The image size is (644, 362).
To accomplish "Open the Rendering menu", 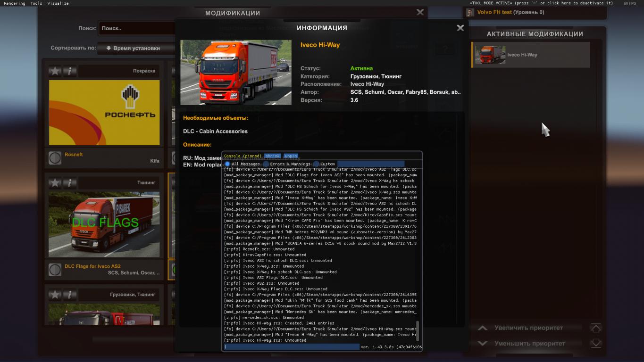I will [x=15, y=3].
